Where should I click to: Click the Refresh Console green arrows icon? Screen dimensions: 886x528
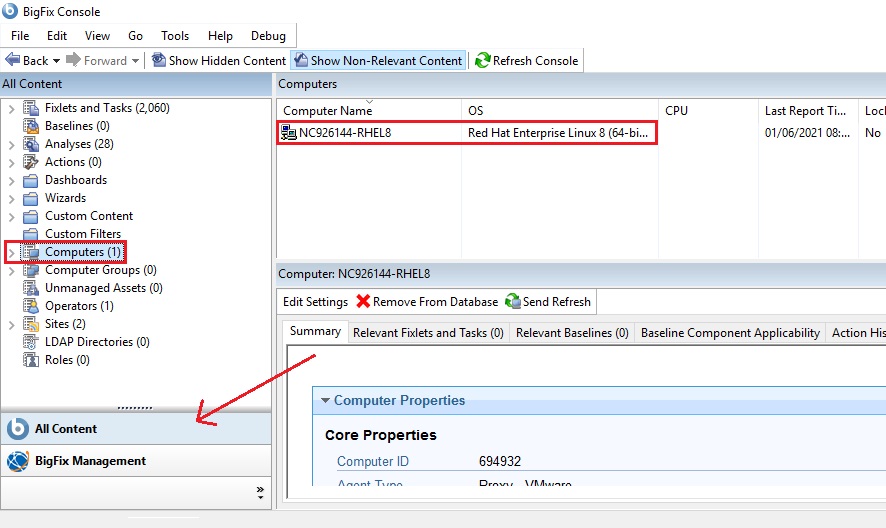click(x=483, y=60)
